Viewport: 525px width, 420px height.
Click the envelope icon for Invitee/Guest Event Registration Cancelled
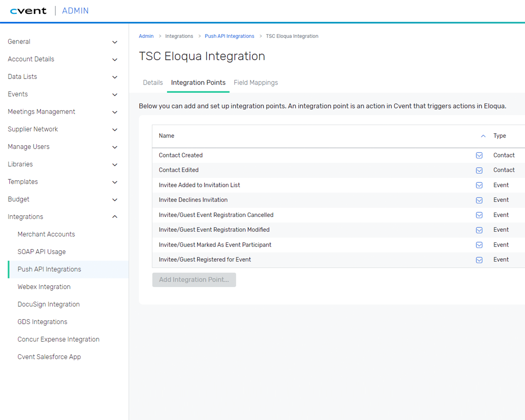pos(479,215)
